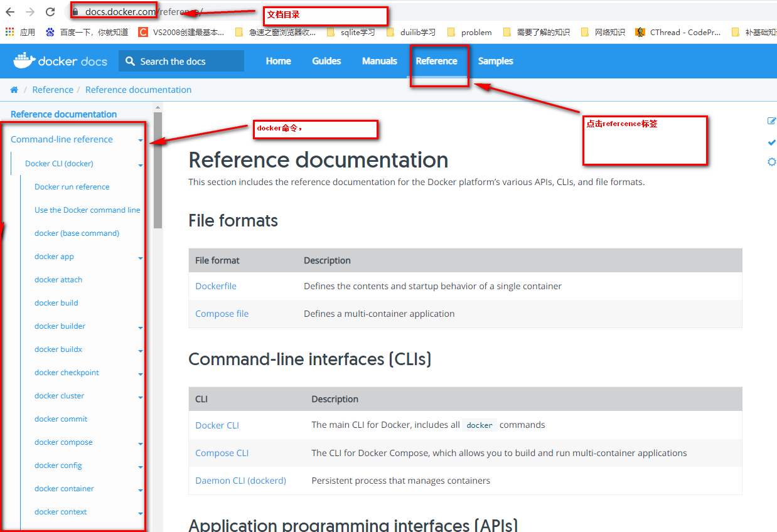Open the sqlite学习 bookmark folder
Screen dimensions: 777x532
point(351,32)
